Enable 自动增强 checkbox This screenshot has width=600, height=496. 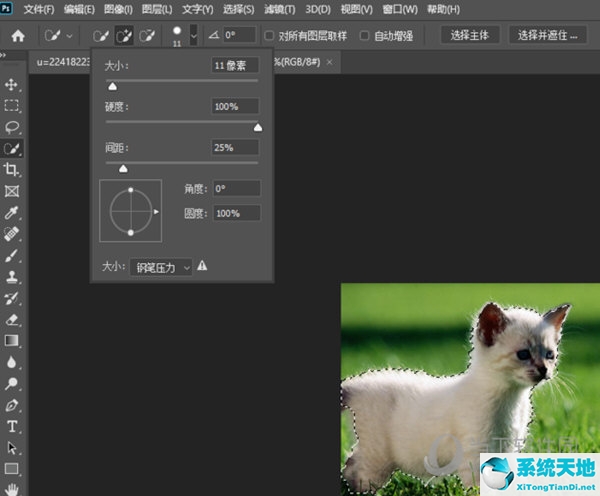[366, 35]
